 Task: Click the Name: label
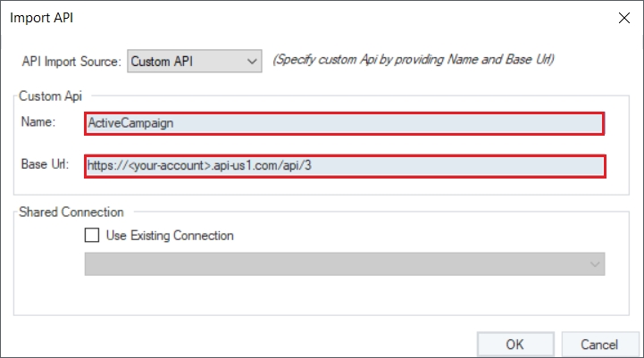[x=38, y=121]
